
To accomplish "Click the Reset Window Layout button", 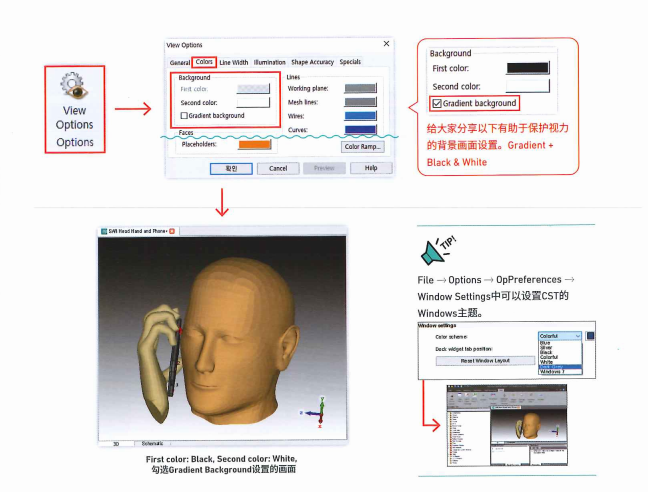I will 485,361.
